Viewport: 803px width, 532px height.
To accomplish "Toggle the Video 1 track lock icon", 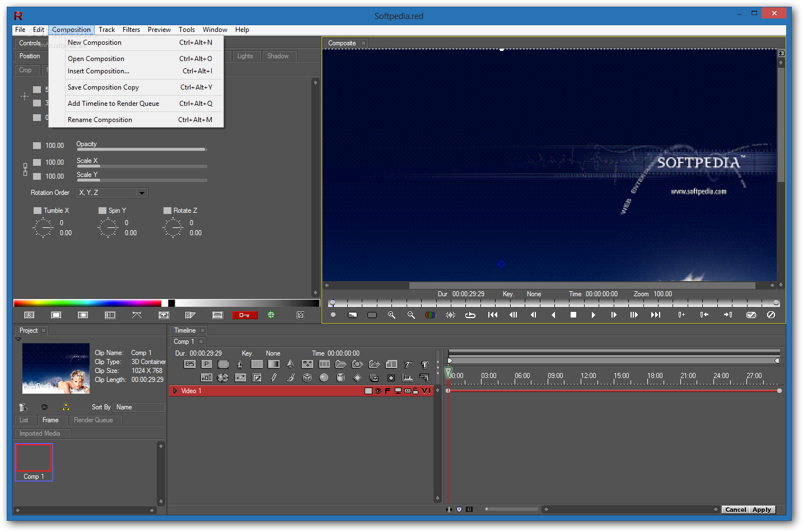I will tap(415, 391).
